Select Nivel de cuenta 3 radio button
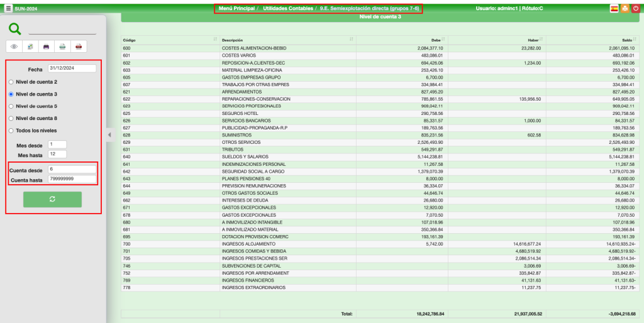 (11, 94)
